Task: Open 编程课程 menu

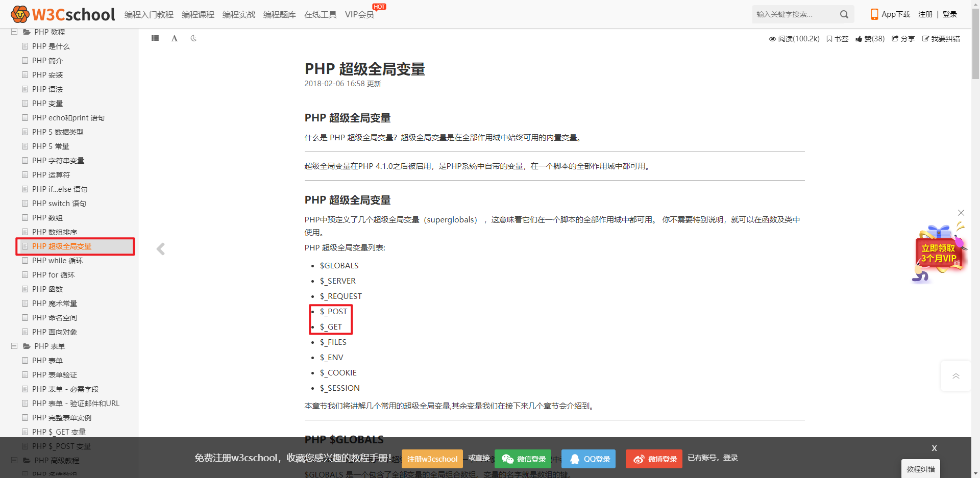Action: (x=198, y=14)
